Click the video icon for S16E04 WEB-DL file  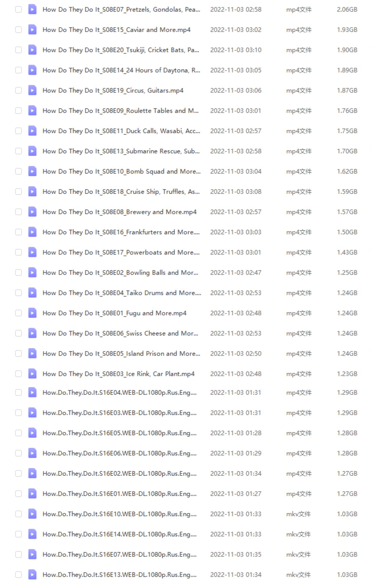pos(32,393)
